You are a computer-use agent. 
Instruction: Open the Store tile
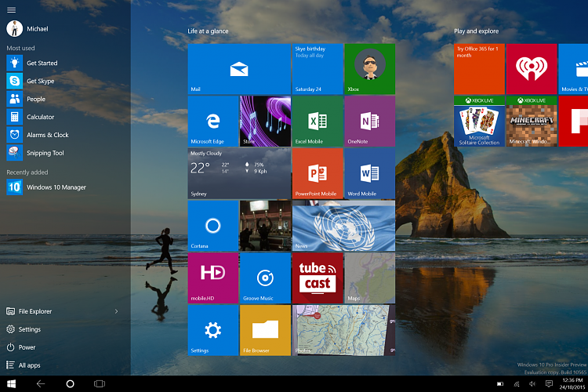(x=265, y=122)
